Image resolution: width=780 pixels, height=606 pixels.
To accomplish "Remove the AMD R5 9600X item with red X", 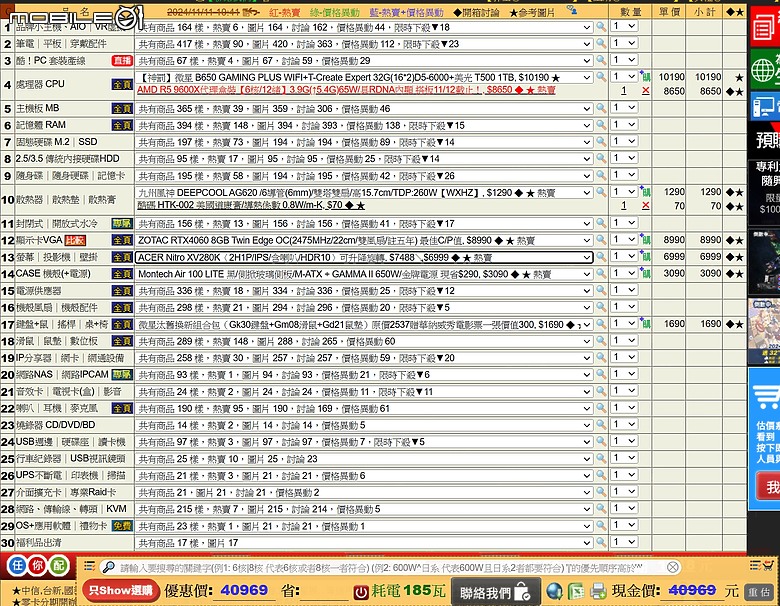I will coord(645,91).
